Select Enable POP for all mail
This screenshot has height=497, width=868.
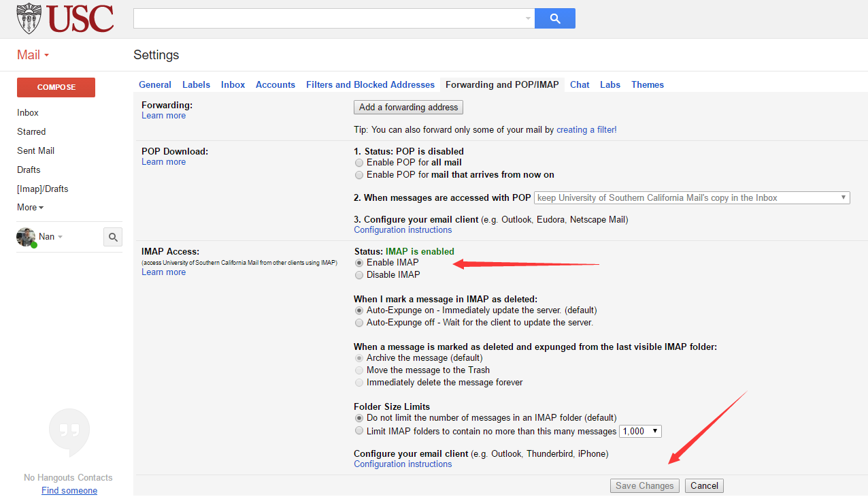tap(359, 163)
